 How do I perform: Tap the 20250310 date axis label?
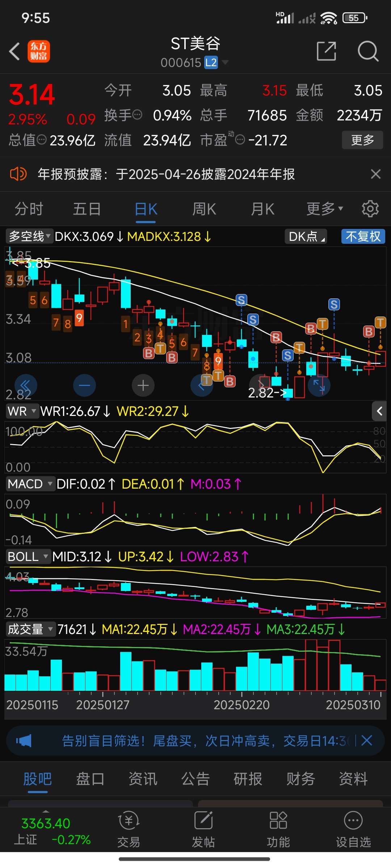[353, 705]
